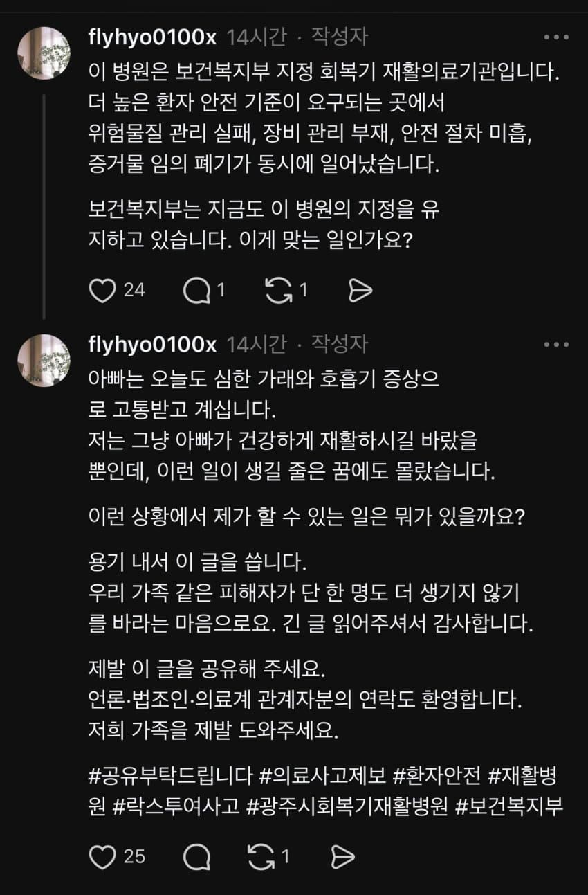Open hashtag #공유부탁드립니다
Viewport: 588px width, 895px height.
(170, 777)
